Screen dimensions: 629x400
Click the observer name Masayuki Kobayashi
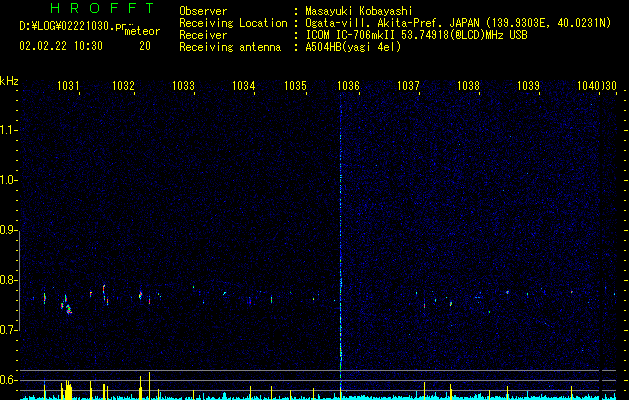click(359, 11)
